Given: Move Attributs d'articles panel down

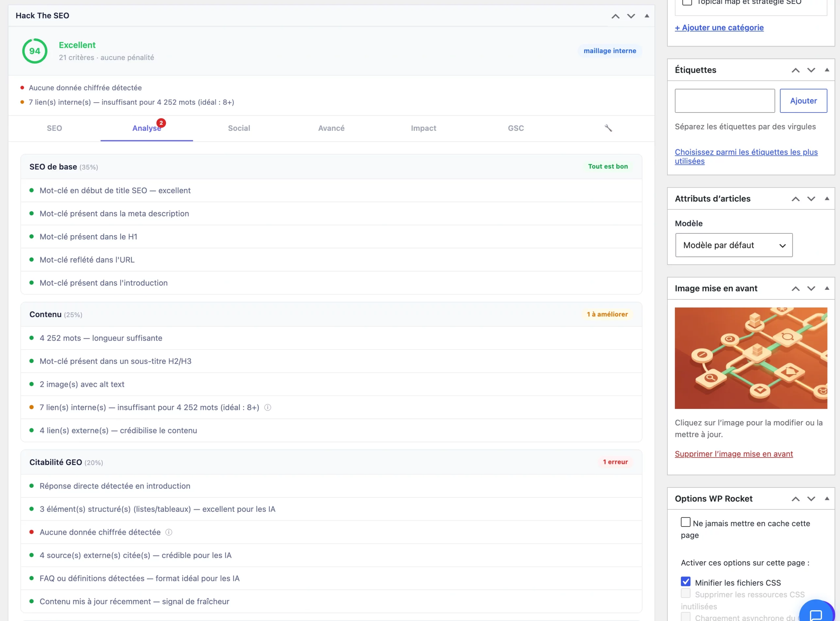Looking at the screenshot, I should 811,199.
